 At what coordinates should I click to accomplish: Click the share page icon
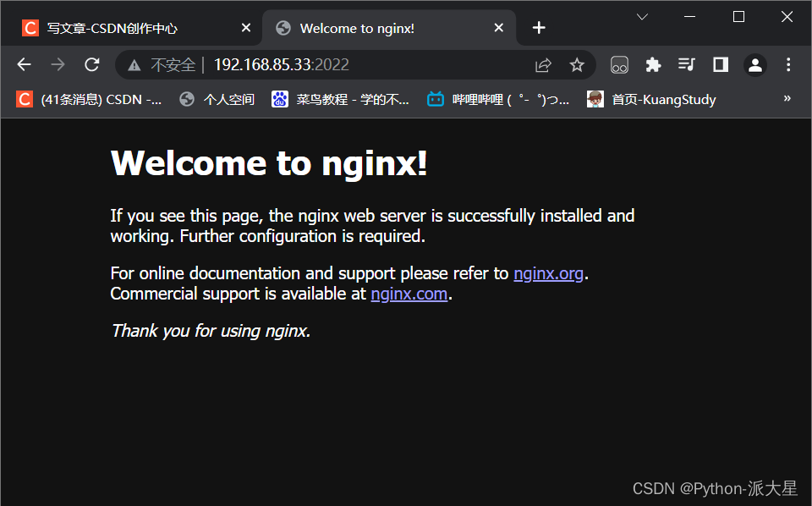coord(542,64)
